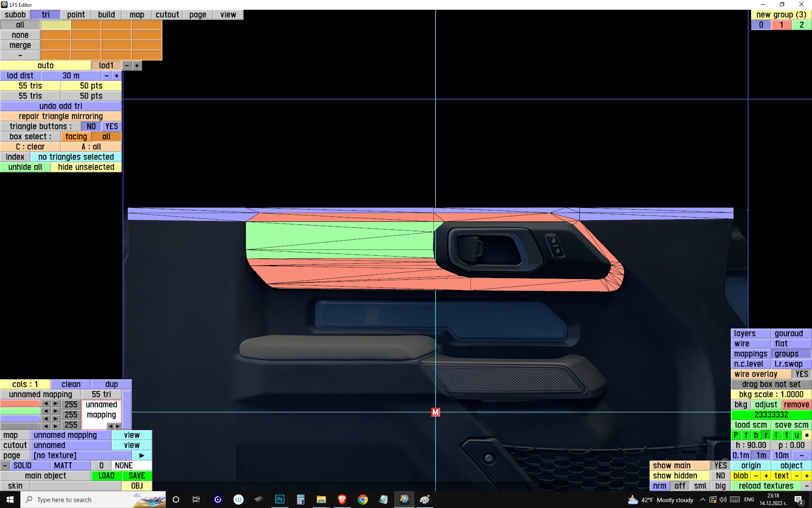Click the plus button next to lod1

[x=137, y=66]
